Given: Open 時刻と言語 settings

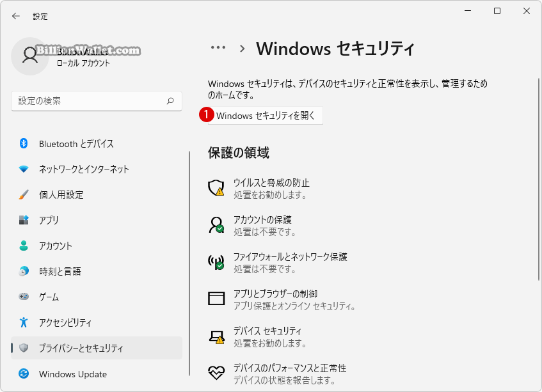Looking at the screenshot, I should (97, 271).
